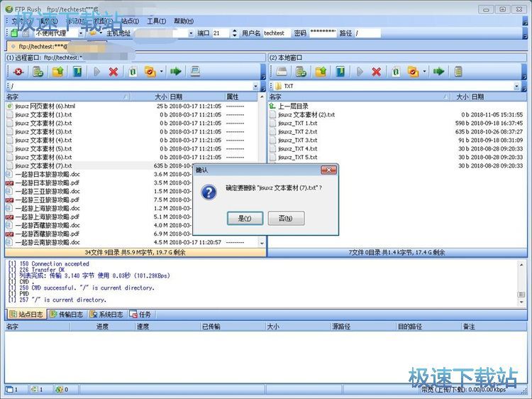Click the port field showing 21
532x399 pixels.
[221, 33]
